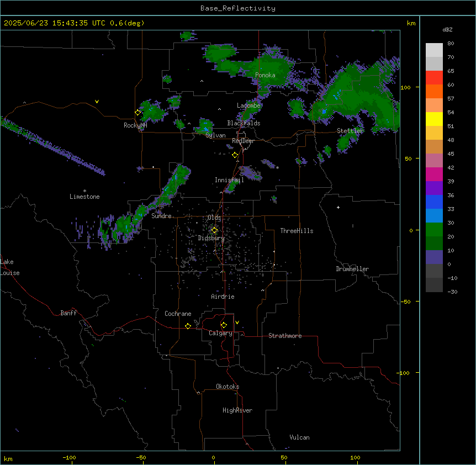This screenshot has height=465, width=476.
Task: Click the yellow V marker north of RockyMH
Action: pos(97,102)
